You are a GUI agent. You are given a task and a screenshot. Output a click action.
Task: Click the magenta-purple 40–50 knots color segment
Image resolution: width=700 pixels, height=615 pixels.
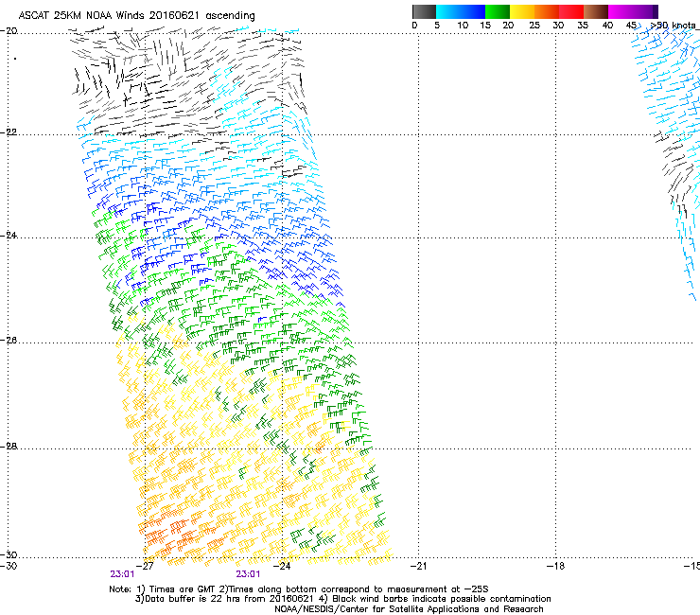[x=633, y=11]
